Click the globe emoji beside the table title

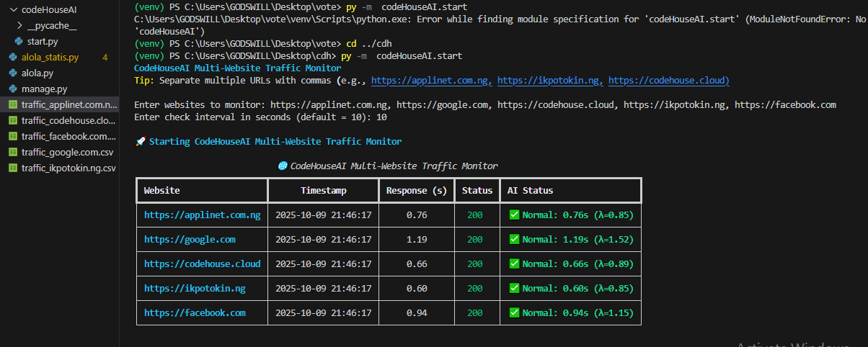point(283,166)
